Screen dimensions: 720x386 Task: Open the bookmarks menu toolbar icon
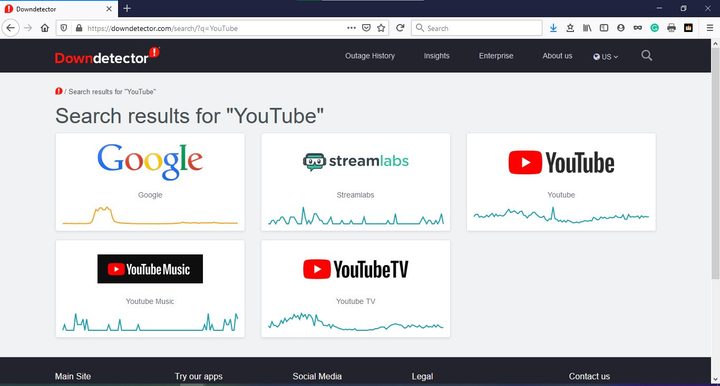coord(570,28)
